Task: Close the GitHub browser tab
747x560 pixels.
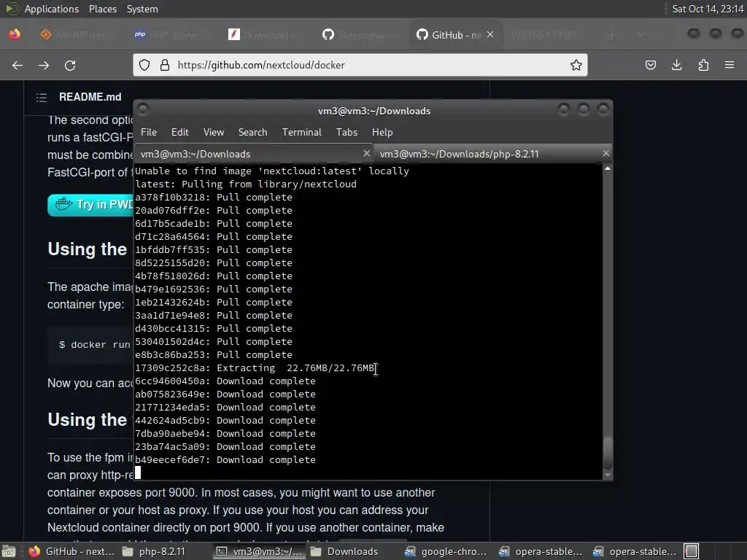Action: [x=490, y=34]
